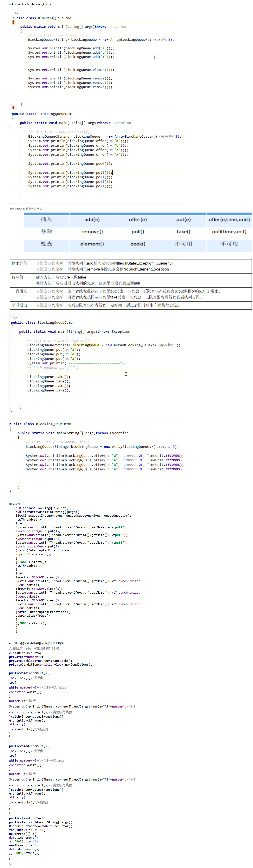Click the line 'number++;//执行'
Image resolution: width=253 pixels, height=868 pixels.
(x=22, y=701)
